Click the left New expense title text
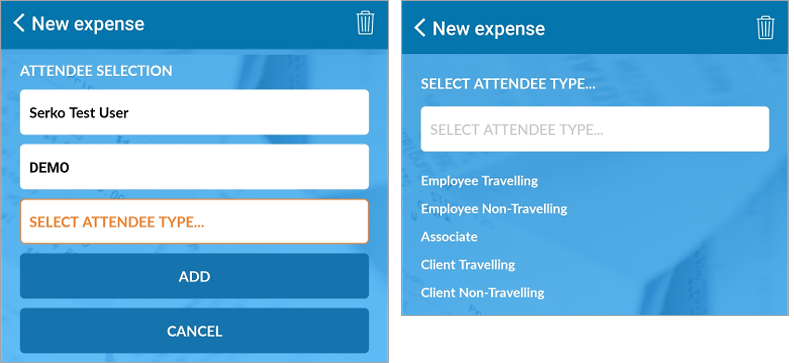 click(88, 24)
